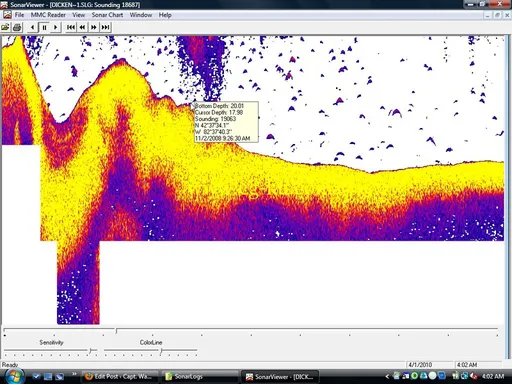512x384 pixels.
Task: Pause sonar log playback
Action: (44, 27)
